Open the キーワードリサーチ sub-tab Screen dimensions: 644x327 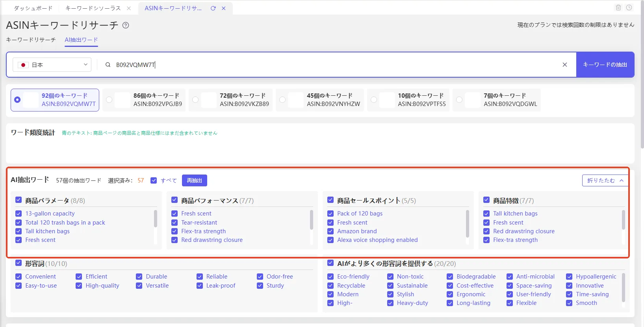(x=31, y=40)
